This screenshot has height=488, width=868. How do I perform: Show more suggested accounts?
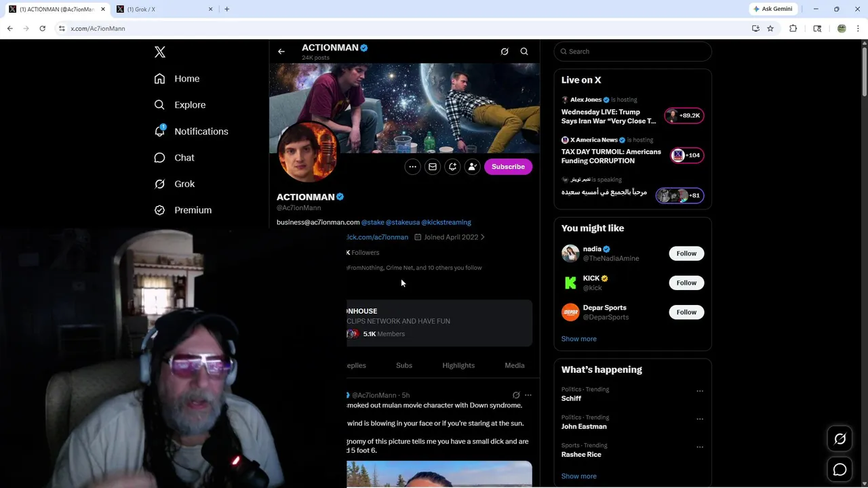(x=578, y=339)
